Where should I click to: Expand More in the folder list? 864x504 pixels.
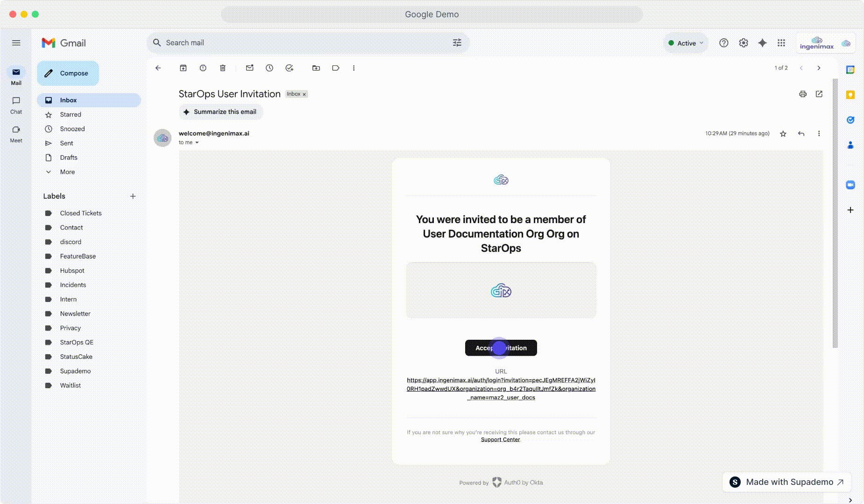click(67, 172)
